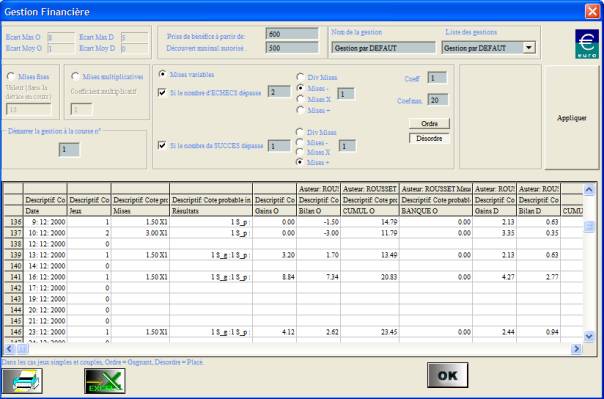Toggle the ECHECS dépasse checkbox

(x=162, y=92)
